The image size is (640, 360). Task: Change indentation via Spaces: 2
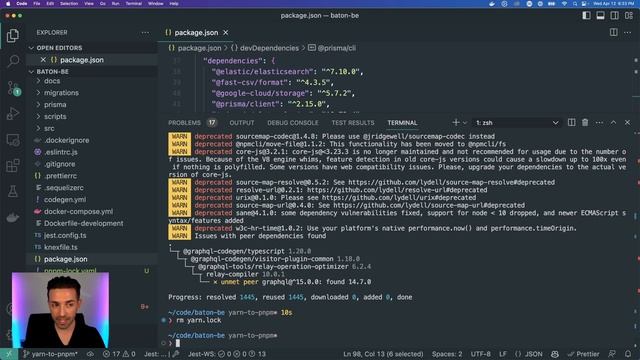click(x=447, y=354)
